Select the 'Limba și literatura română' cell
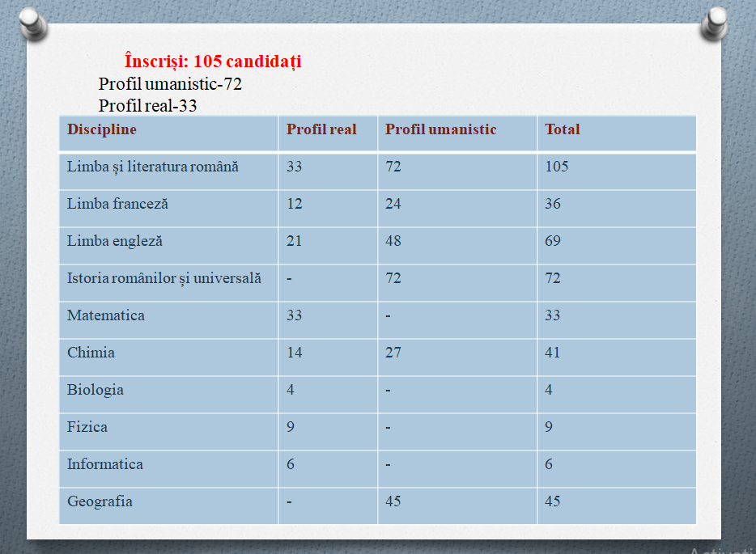 153,167
